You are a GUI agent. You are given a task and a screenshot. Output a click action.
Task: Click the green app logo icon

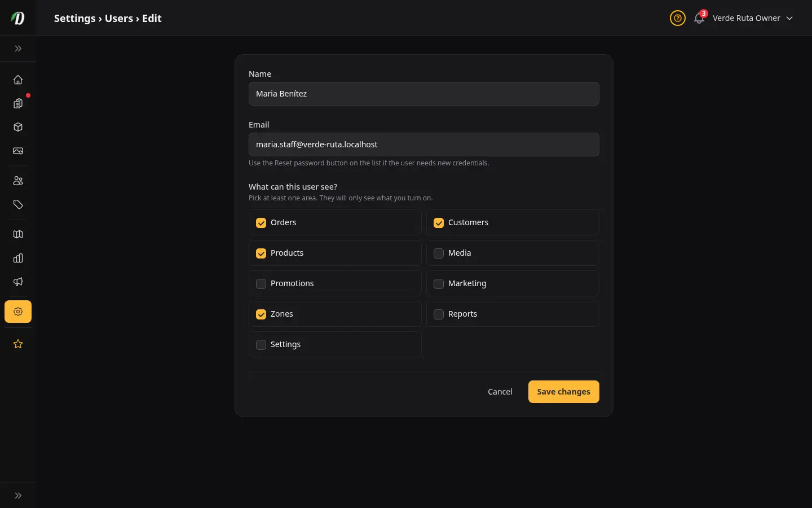point(18,18)
